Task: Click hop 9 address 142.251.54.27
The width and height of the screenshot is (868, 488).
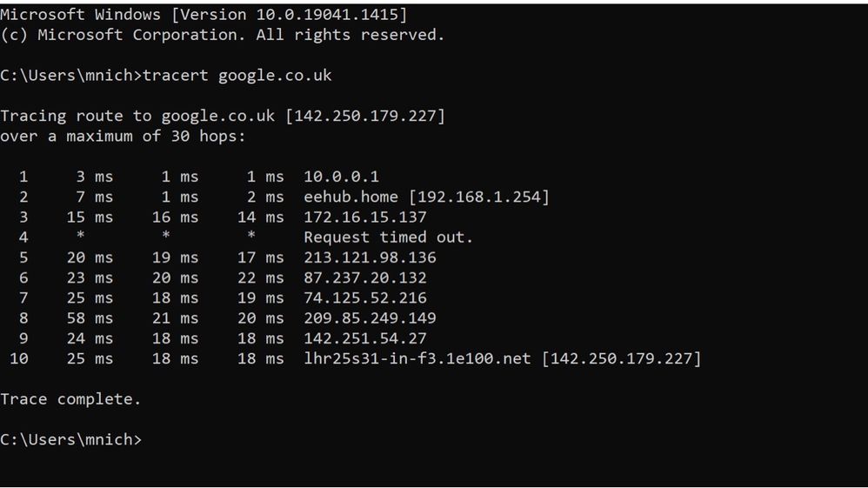Action: [x=364, y=338]
